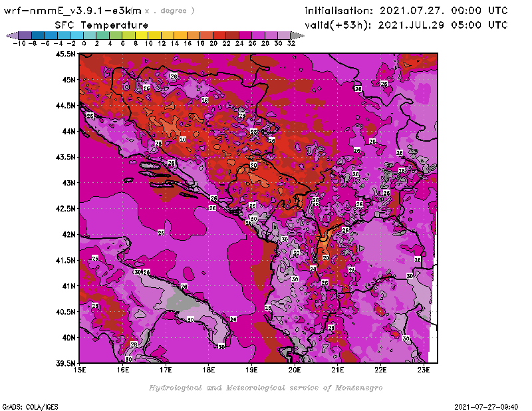Click the '-10' colorbar scale label
The width and height of the screenshot is (532, 411).
(x=19, y=44)
